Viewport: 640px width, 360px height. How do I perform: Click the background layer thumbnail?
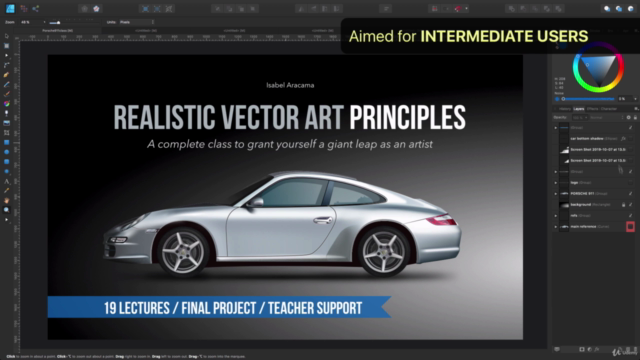pyautogui.click(x=564, y=204)
